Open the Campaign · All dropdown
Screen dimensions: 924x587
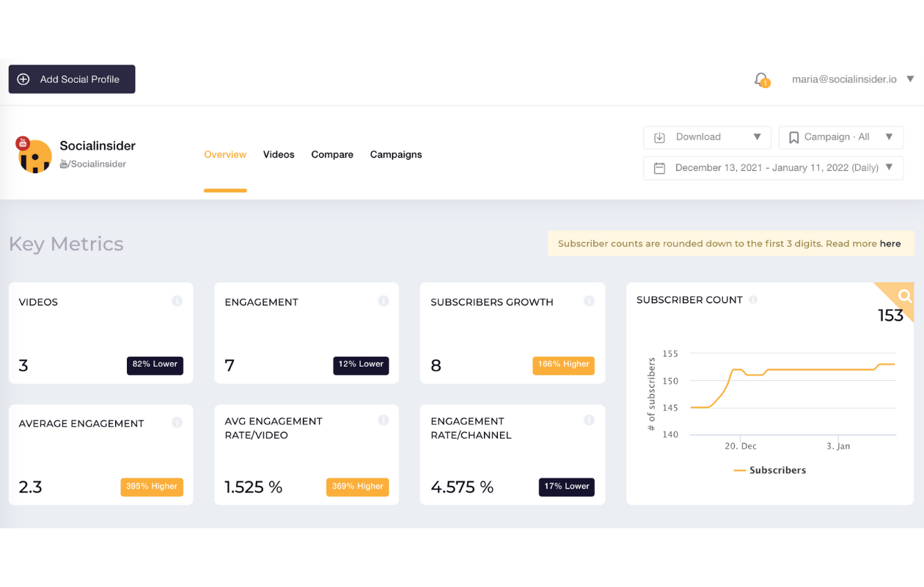[841, 137]
